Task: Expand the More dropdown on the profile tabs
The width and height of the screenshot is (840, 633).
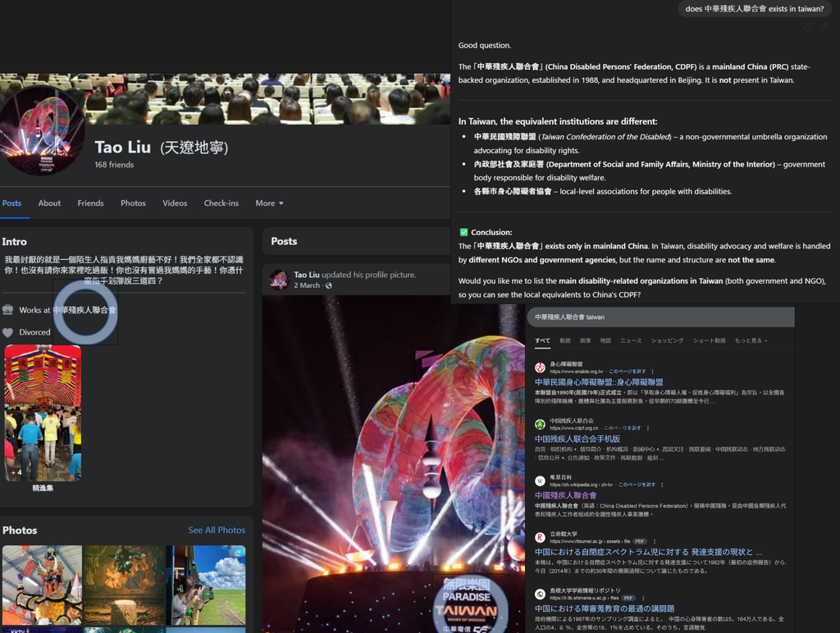Action: click(269, 203)
